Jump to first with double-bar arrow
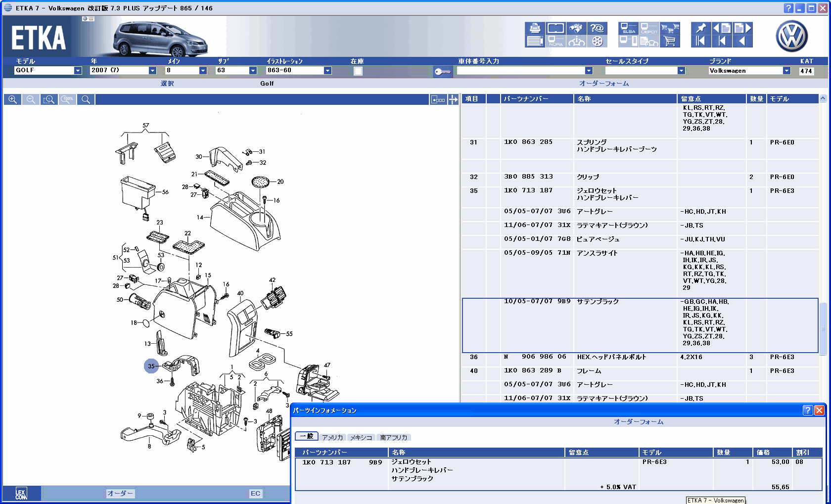Image resolution: width=831 pixels, height=504 pixels. pos(700,41)
